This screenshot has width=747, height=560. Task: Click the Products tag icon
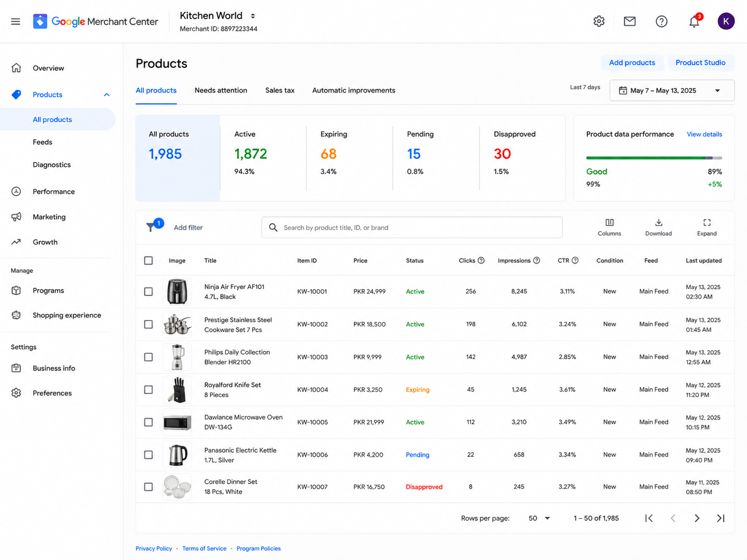point(17,94)
